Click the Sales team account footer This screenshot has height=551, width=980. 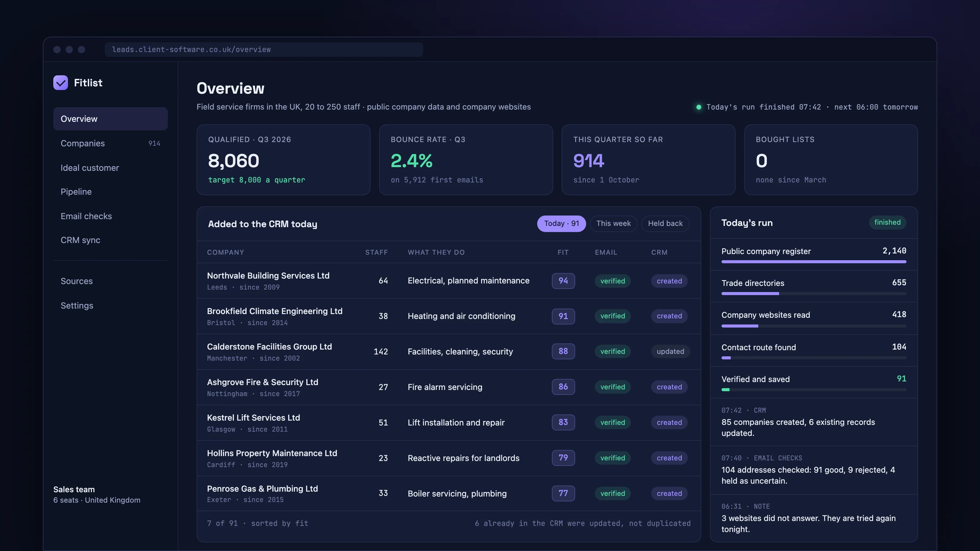pos(97,495)
